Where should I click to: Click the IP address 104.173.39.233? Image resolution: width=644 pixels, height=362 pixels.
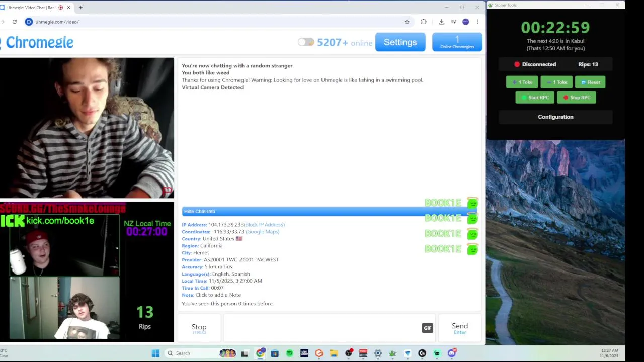click(226, 225)
